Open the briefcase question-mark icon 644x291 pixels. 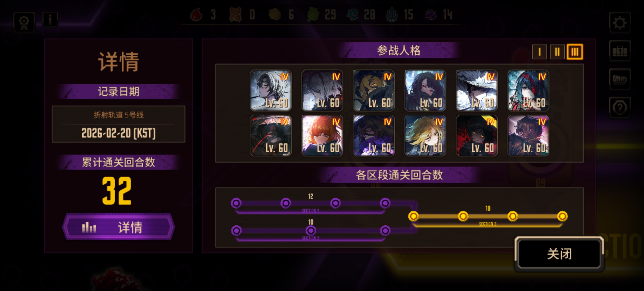(620, 51)
